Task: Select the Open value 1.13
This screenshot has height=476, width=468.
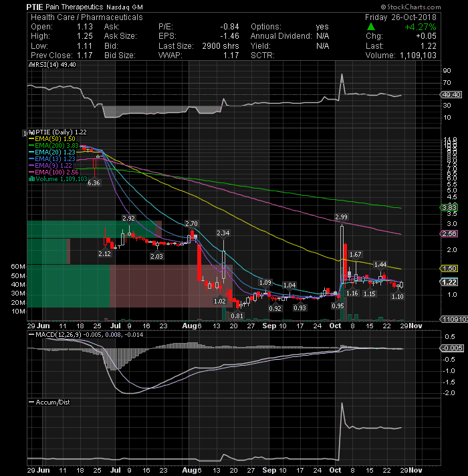Action: [x=85, y=27]
